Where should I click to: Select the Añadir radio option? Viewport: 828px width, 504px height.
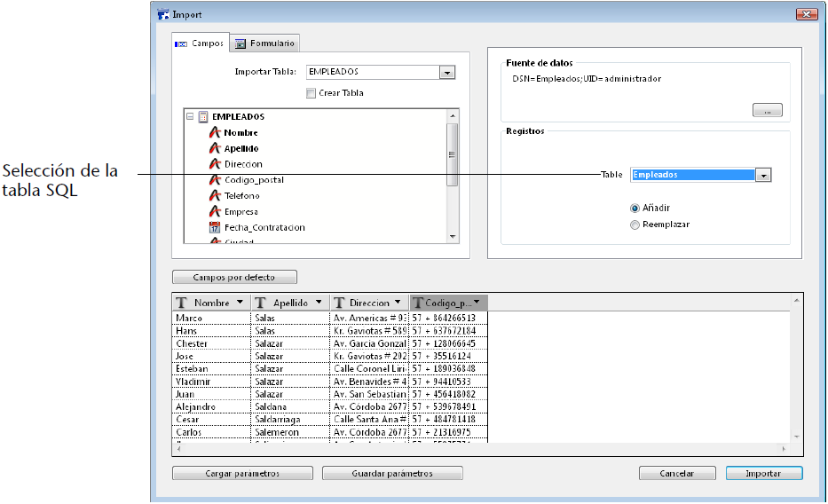635,208
